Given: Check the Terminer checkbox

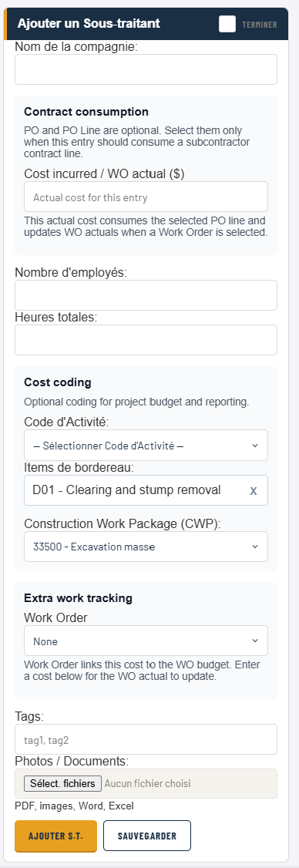Looking at the screenshot, I should 227,24.
